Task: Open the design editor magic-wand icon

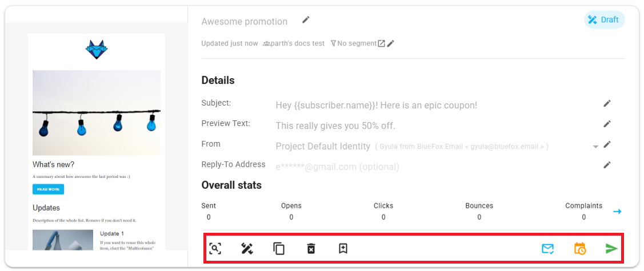Action: (247, 249)
